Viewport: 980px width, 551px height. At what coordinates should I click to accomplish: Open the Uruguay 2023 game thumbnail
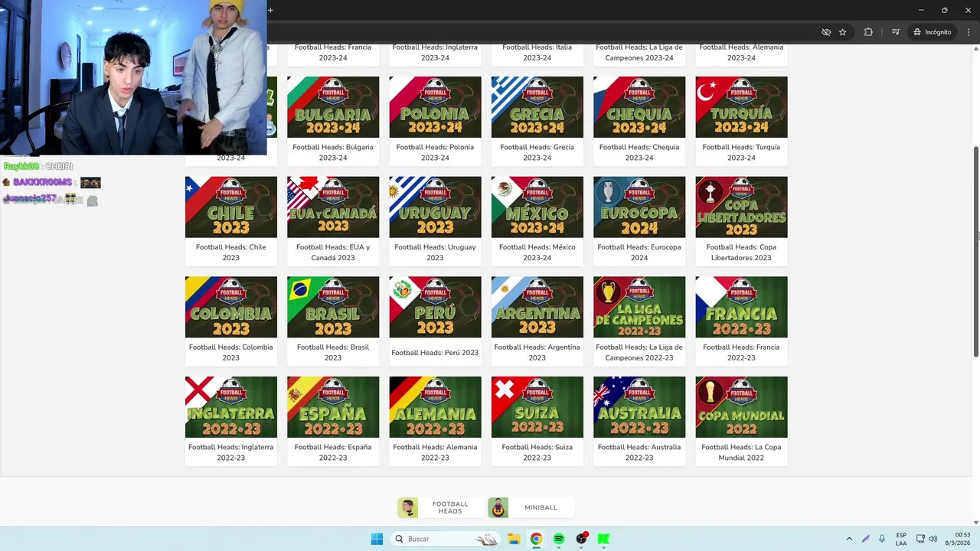click(x=435, y=207)
